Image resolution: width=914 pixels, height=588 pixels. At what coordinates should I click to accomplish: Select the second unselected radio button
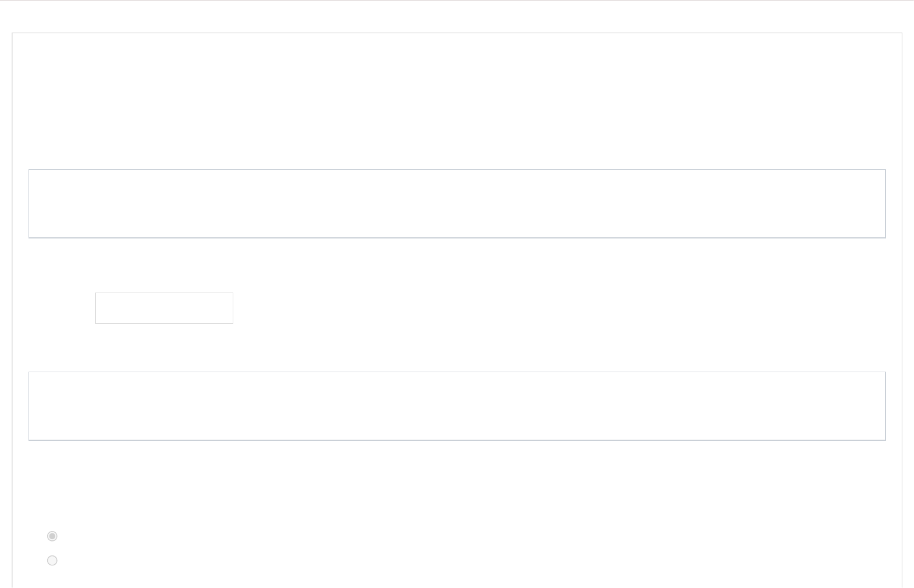(x=52, y=561)
